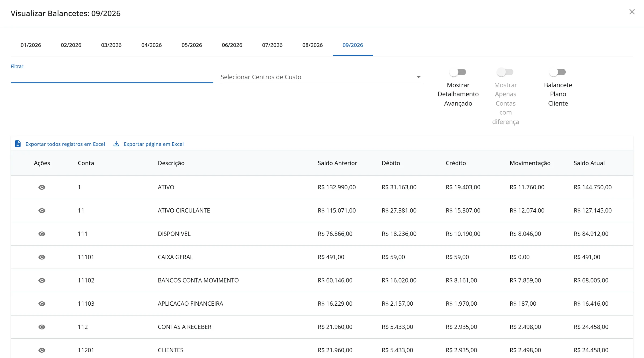The image size is (644, 358).
Task: Click the document icon for exporting all records
Action: pyautogui.click(x=18, y=144)
